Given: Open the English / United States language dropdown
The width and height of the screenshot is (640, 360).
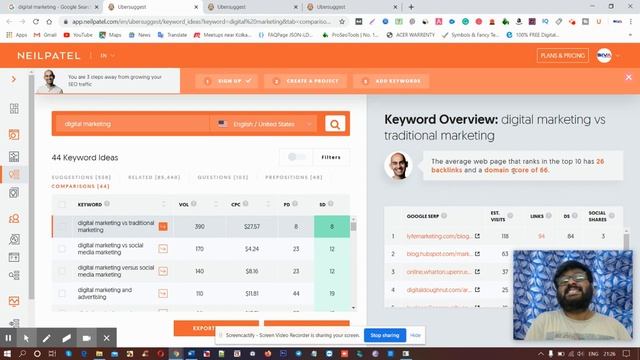Looking at the screenshot, I should [264, 124].
